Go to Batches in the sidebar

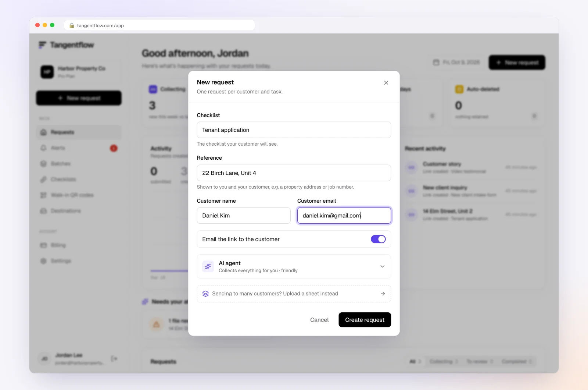coord(79,164)
